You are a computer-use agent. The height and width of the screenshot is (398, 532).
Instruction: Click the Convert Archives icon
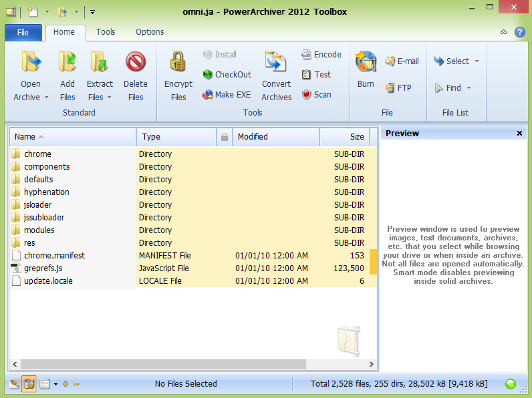pos(276,61)
